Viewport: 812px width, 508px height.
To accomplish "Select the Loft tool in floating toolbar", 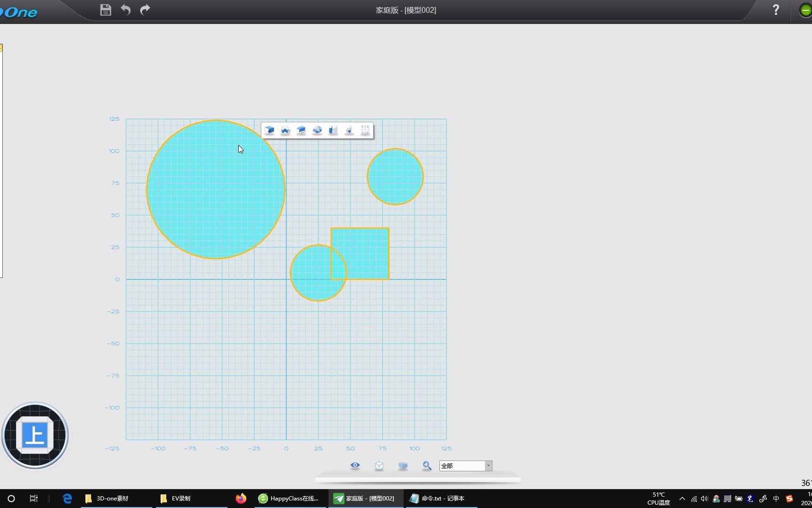I will [317, 130].
